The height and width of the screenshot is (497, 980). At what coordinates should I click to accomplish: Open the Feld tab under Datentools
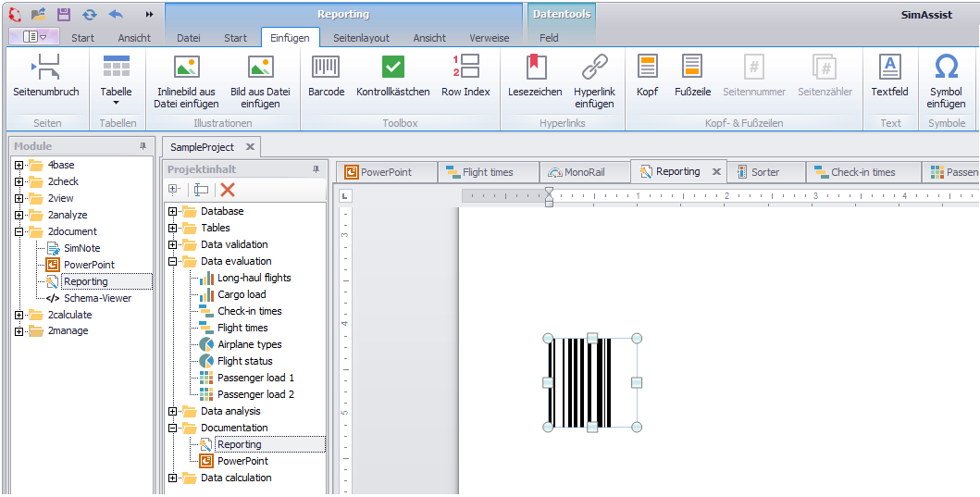click(x=549, y=38)
